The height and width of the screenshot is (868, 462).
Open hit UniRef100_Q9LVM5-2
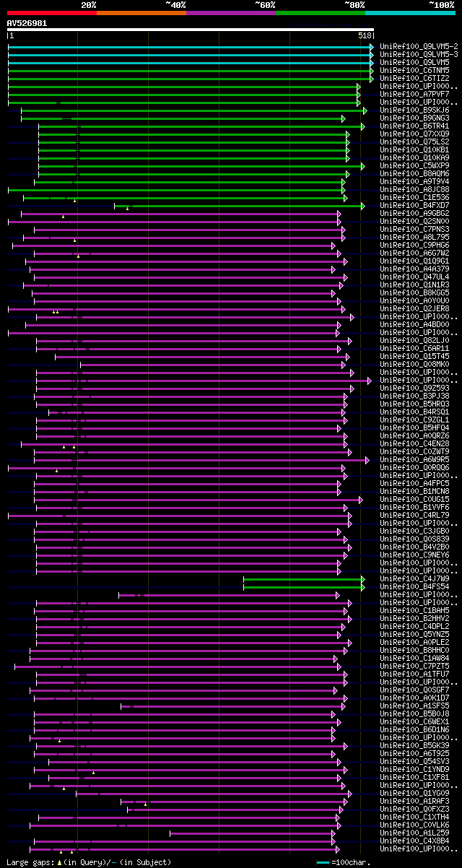(x=419, y=46)
